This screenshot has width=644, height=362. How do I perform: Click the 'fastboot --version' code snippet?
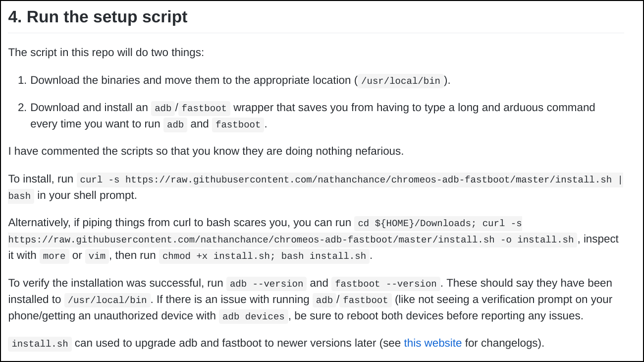click(386, 284)
